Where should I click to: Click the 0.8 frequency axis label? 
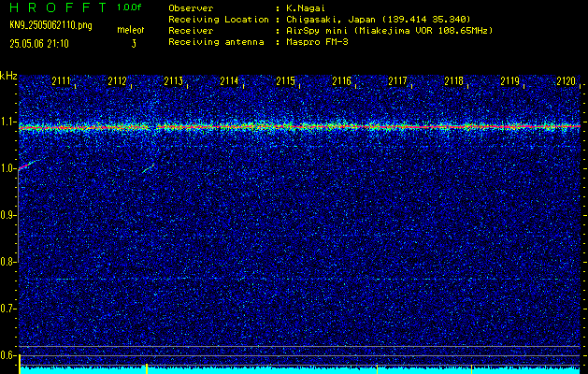[x=7, y=262]
